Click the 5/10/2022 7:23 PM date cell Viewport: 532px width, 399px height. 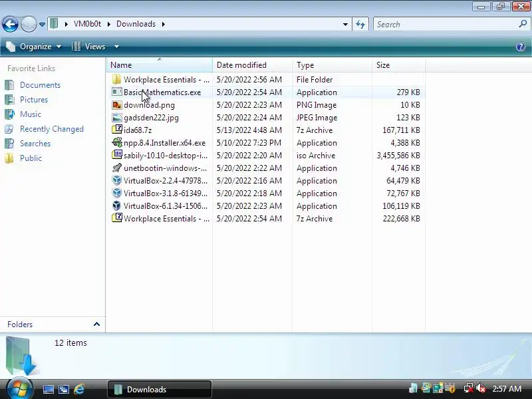point(249,143)
